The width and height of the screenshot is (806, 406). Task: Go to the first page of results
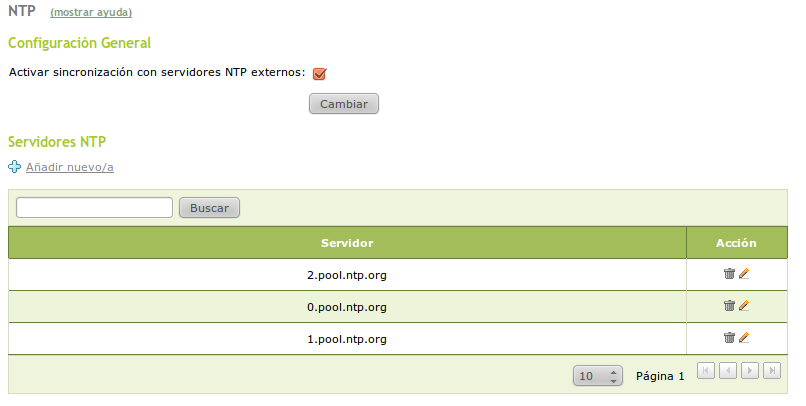706,371
